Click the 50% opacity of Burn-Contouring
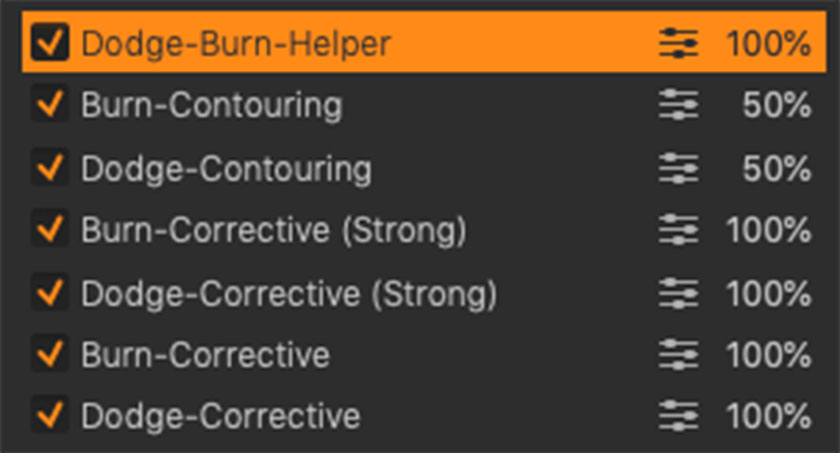 (776, 105)
